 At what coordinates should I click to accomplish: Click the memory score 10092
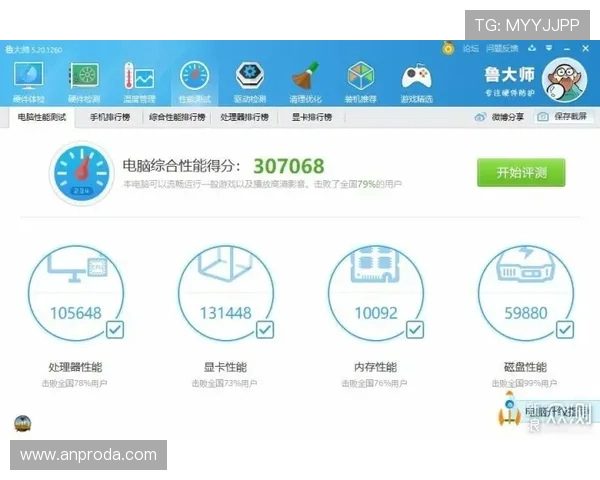[376, 313]
